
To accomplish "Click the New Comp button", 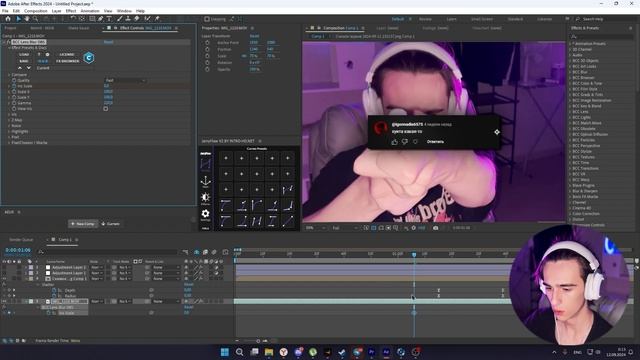I will pos(83,224).
